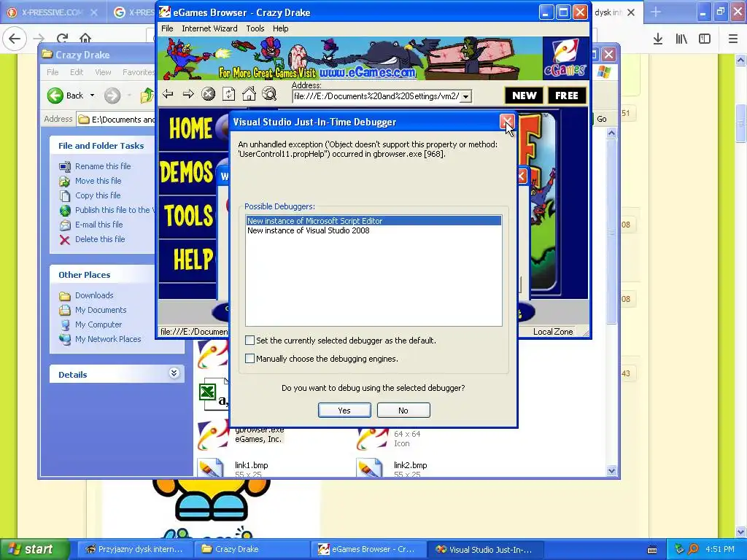The height and width of the screenshot is (560, 747).
Task: Click Firefox reload button
Action: (62, 39)
